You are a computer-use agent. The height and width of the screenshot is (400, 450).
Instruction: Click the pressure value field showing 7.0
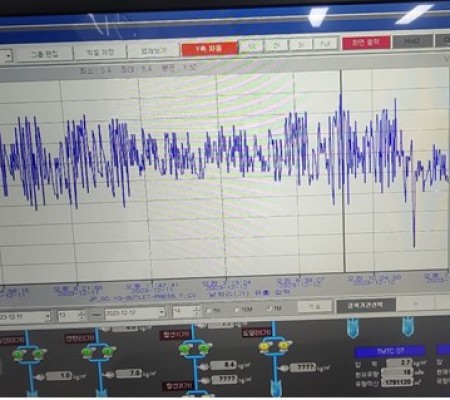[128, 373]
